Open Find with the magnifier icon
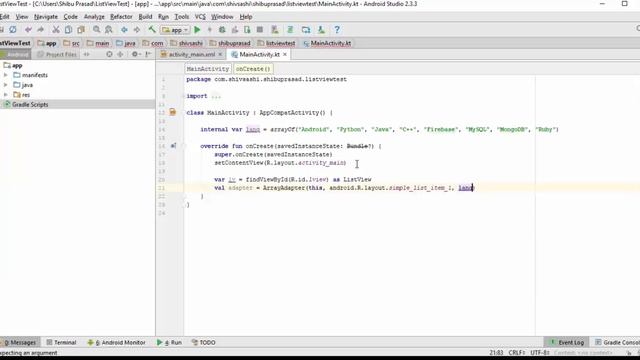 click(96, 30)
